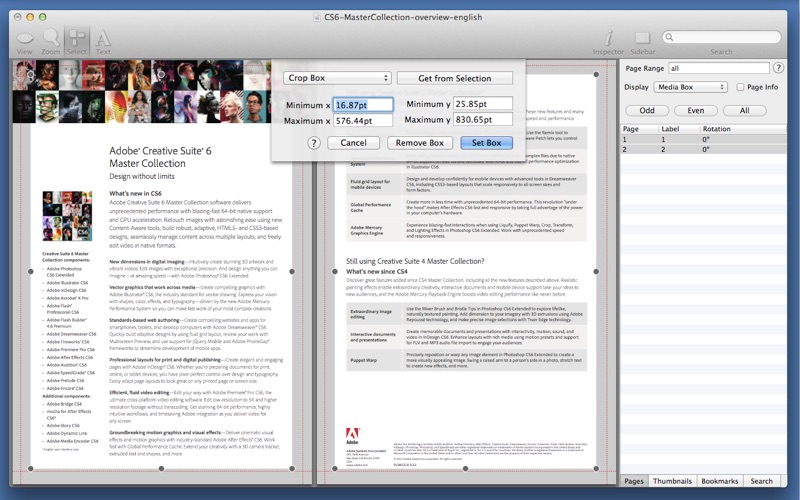Select Even pages button

695,110
